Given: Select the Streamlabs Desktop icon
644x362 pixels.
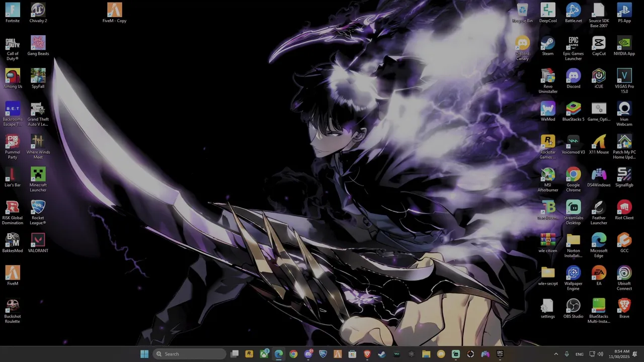Looking at the screenshot, I should click(x=574, y=213).
